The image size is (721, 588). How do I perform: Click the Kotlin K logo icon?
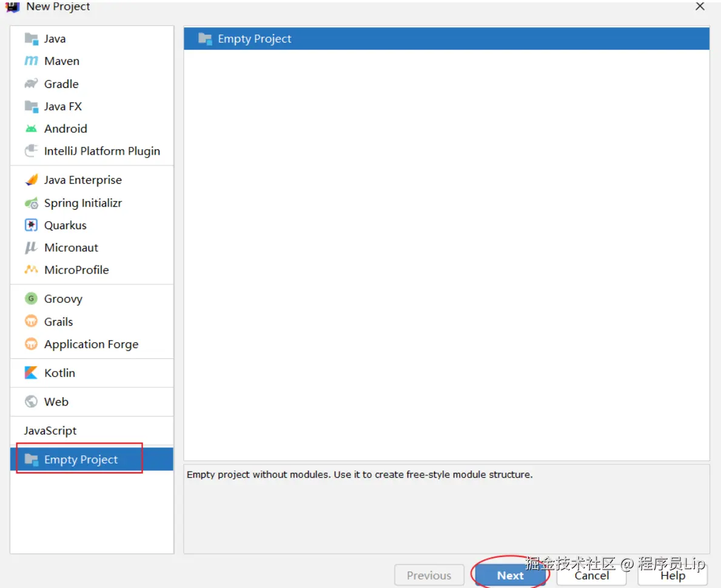pos(32,373)
